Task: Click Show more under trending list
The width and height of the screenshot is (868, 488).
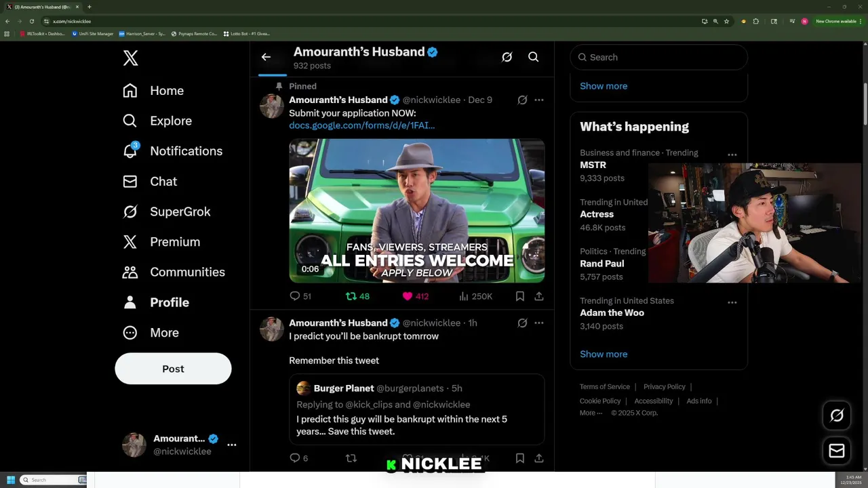Action: pyautogui.click(x=604, y=354)
